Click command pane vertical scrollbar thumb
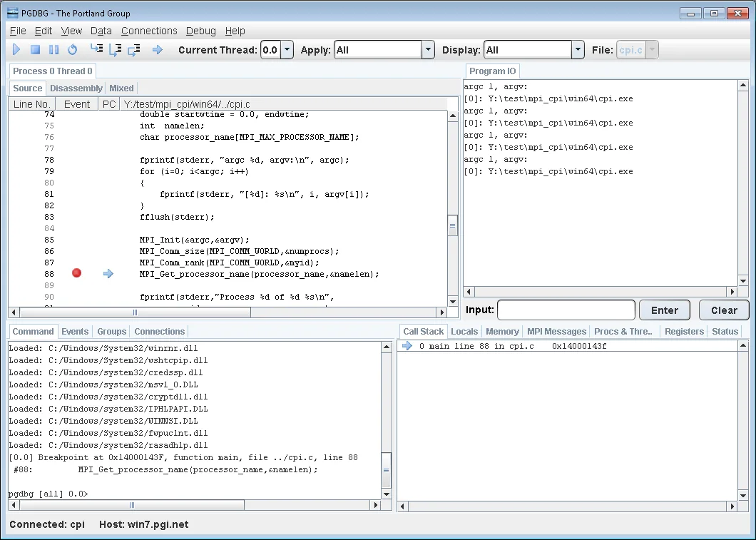The width and height of the screenshot is (756, 540). click(x=386, y=470)
